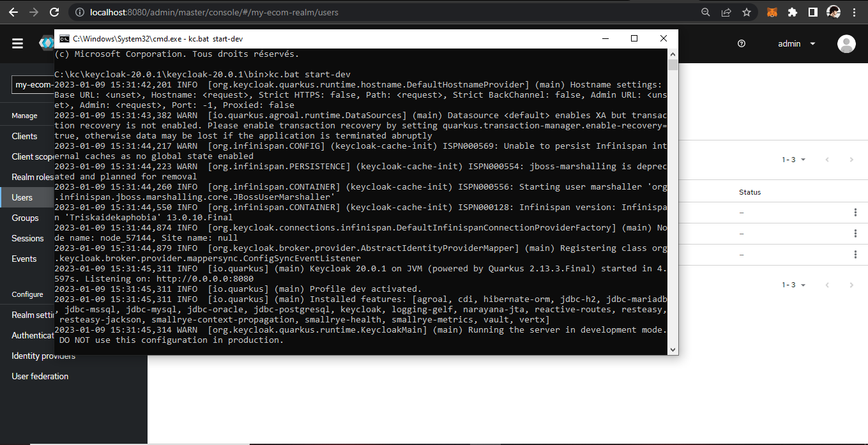Open Realm roles in the sidebar
Viewport: 868px width, 445px height.
[x=33, y=177]
